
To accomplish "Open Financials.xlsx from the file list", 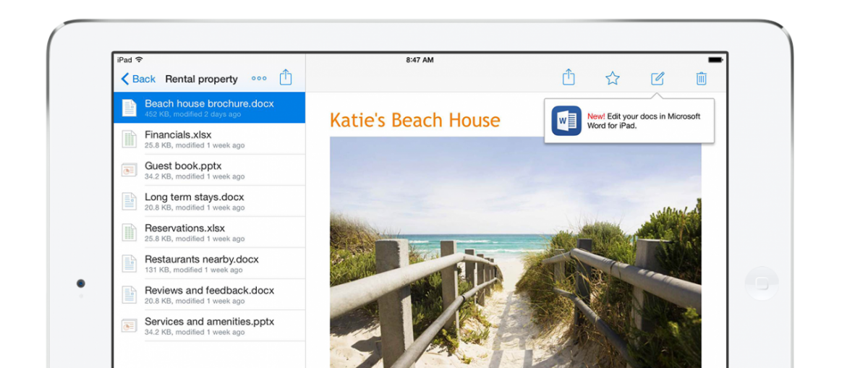I will pos(178,139).
